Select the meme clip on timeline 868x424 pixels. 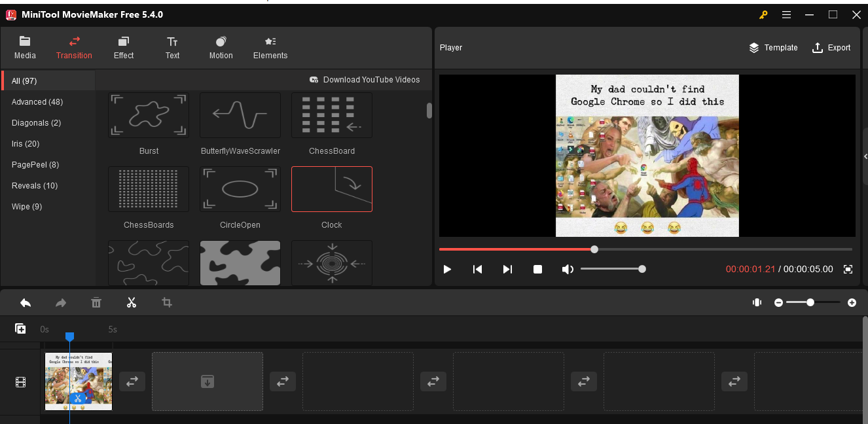pyautogui.click(x=79, y=381)
